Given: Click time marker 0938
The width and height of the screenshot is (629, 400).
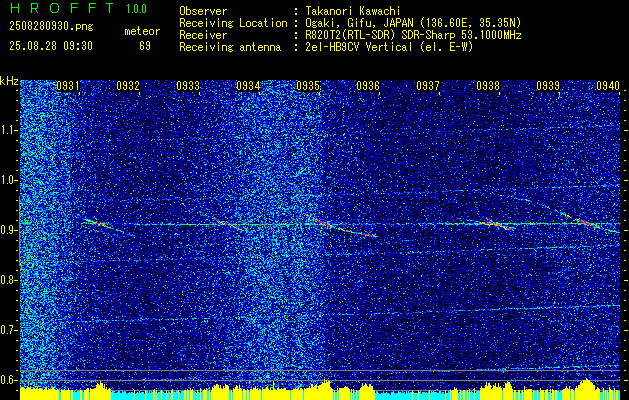Looking at the screenshot, I should point(488,85).
